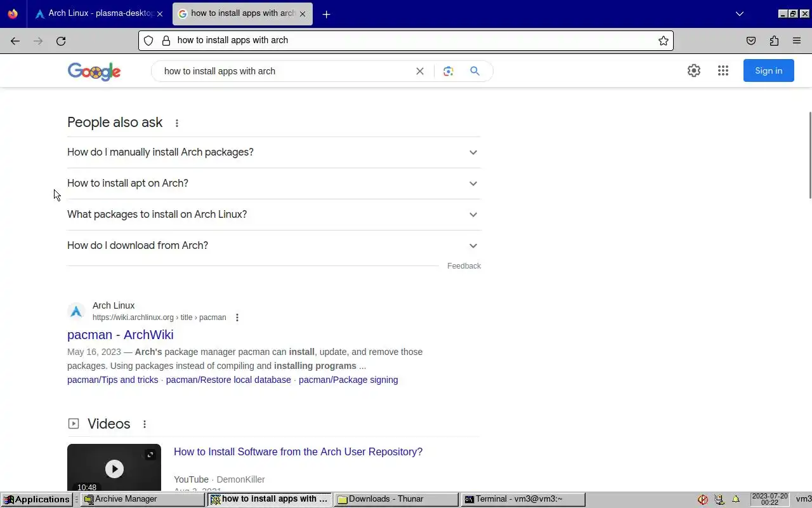Click the Google logo
The width and height of the screenshot is (812, 508).
click(x=94, y=72)
